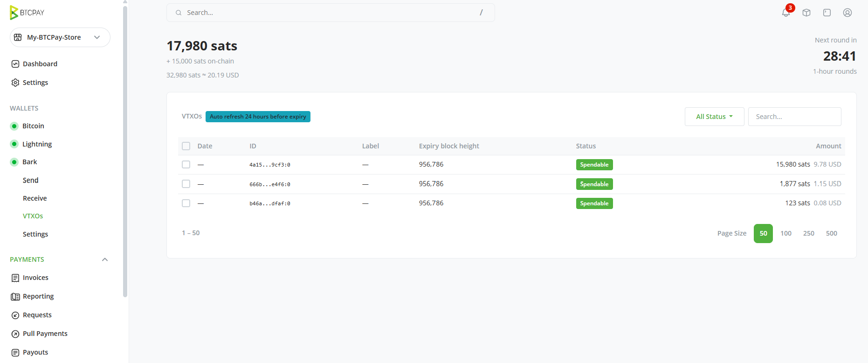This screenshot has height=363, width=868.
Task: Click the Settings gear icon in sidebar
Action: (x=15, y=83)
